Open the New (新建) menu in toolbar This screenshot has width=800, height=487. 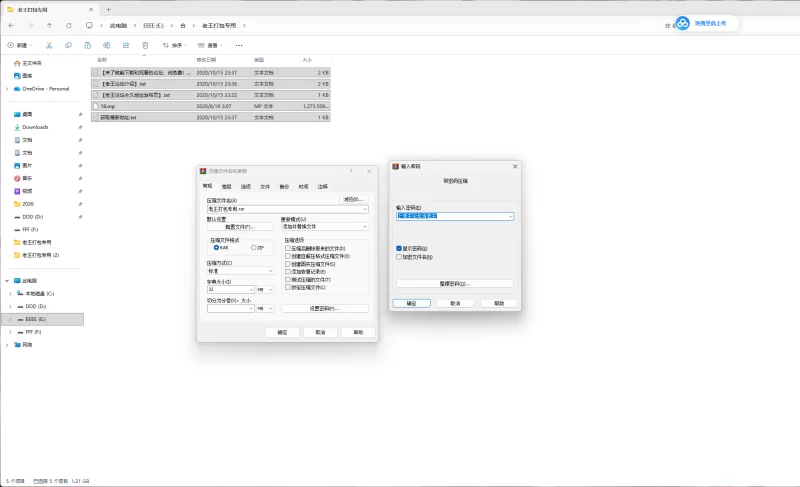pos(19,45)
